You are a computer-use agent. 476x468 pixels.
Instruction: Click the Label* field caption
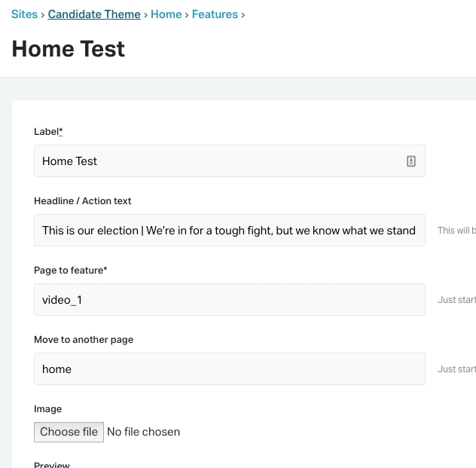[x=48, y=132]
